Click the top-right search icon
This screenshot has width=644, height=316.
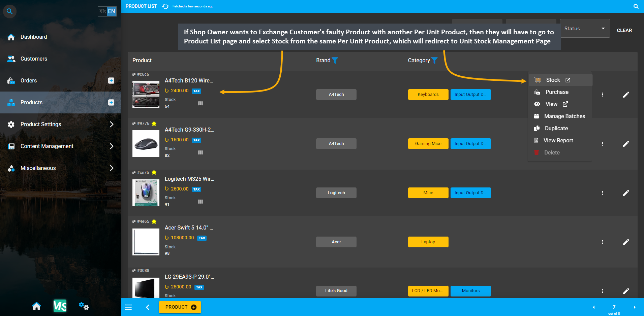(x=636, y=6)
